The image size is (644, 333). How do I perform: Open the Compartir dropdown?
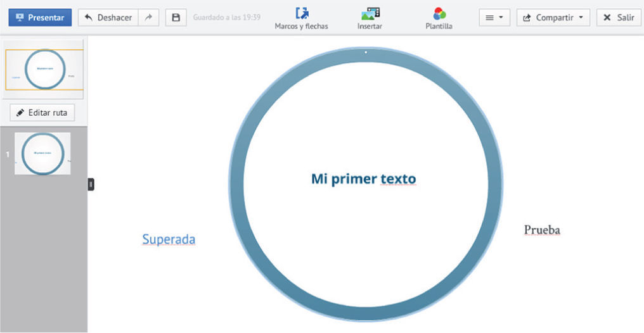tap(553, 18)
